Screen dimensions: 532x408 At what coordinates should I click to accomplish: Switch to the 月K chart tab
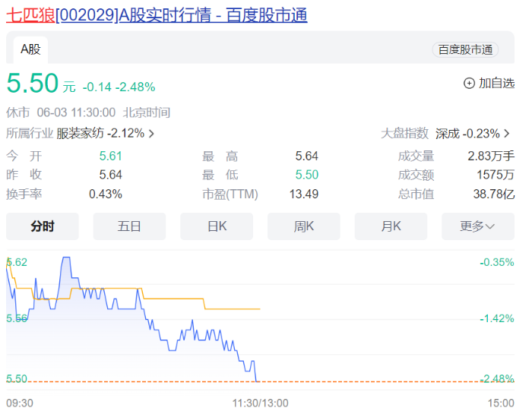pyautogui.click(x=391, y=226)
